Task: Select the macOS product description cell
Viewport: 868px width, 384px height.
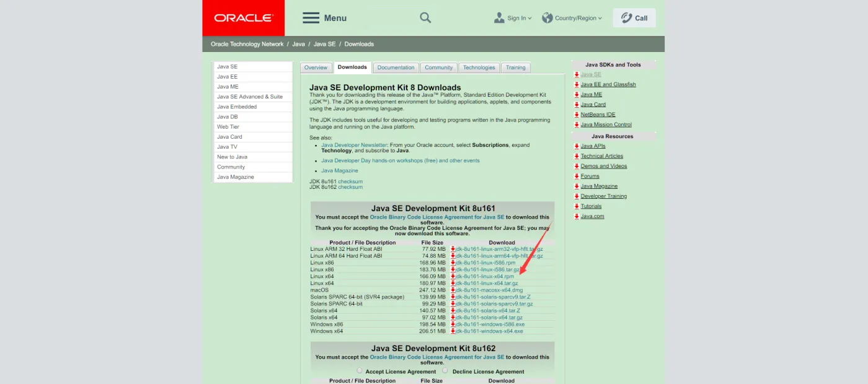Action: click(320, 290)
